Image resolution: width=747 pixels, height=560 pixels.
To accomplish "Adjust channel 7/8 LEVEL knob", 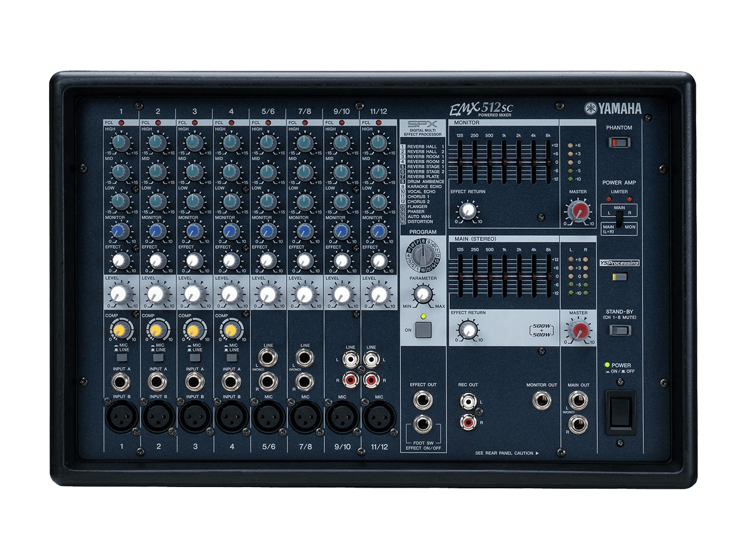I will 305,295.
